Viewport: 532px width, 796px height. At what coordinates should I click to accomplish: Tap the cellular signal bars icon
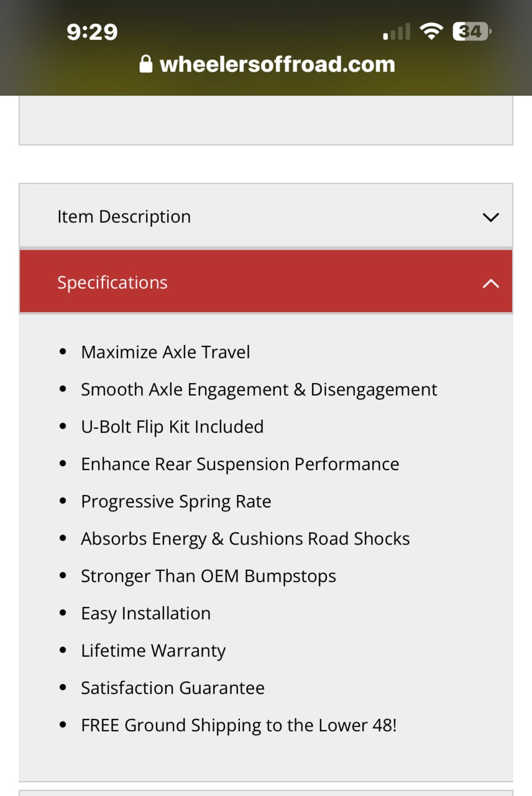pyautogui.click(x=397, y=32)
